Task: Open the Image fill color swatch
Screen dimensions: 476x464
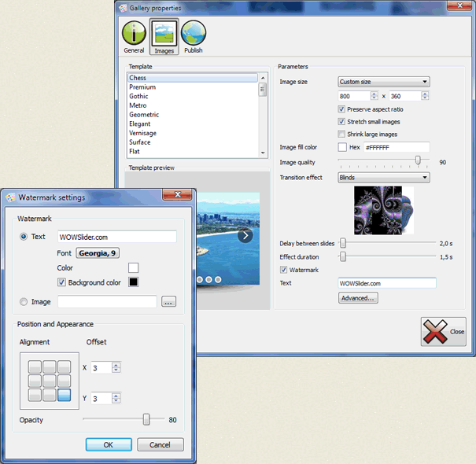Action: (342, 147)
